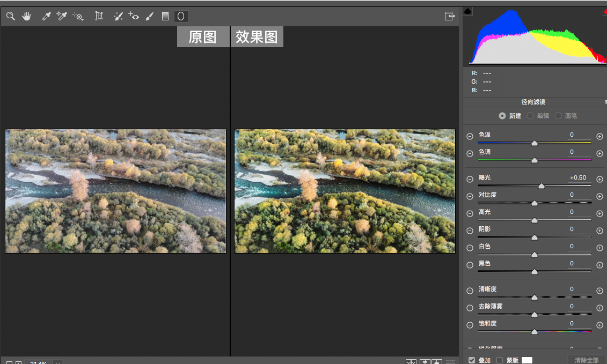607x364 pixels.
Task: Toggle the histogram shadow clipping warning
Action: [468, 11]
